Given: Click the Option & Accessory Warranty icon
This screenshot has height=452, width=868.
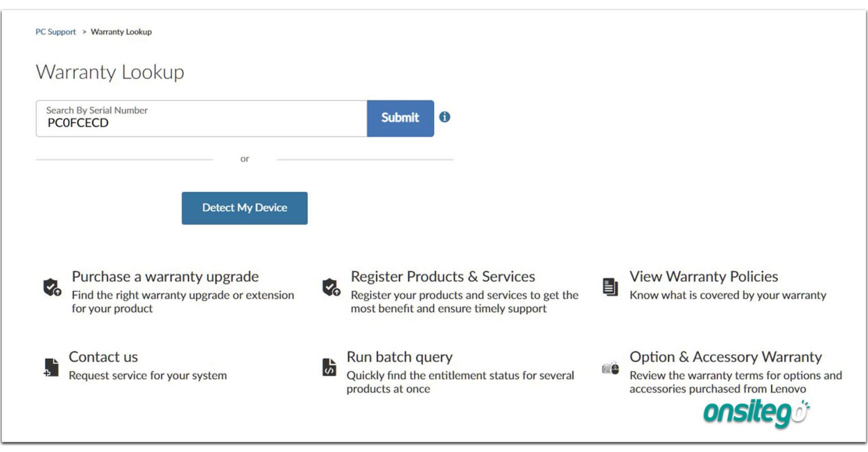Looking at the screenshot, I should pos(610,368).
